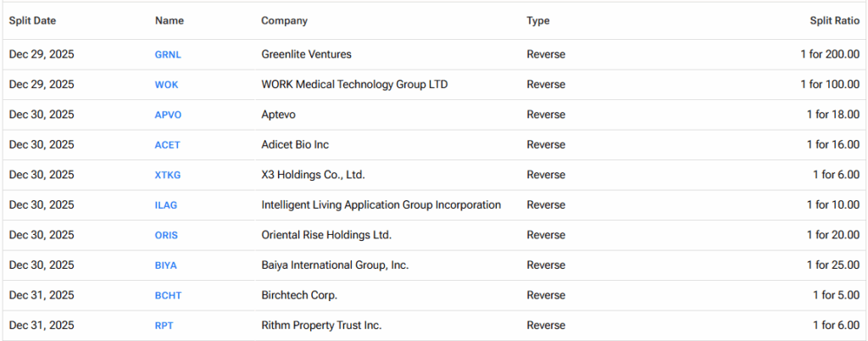868x341 pixels.
Task: Click the APVO stock symbol
Action: pyautogui.click(x=168, y=115)
